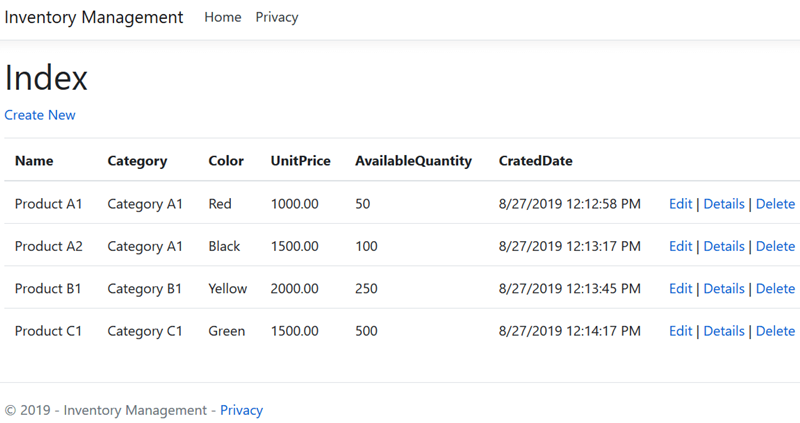The height and width of the screenshot is (423, 800).
Task: Edit Product B1
Action: click(680, 289)
